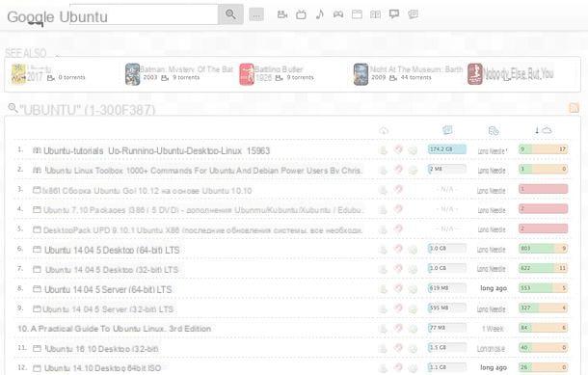This screenshot has height=375, width=588.
Task: Open DesktopPack UPD 9.10.1 Ubuntu result
Action: [202, 229]
